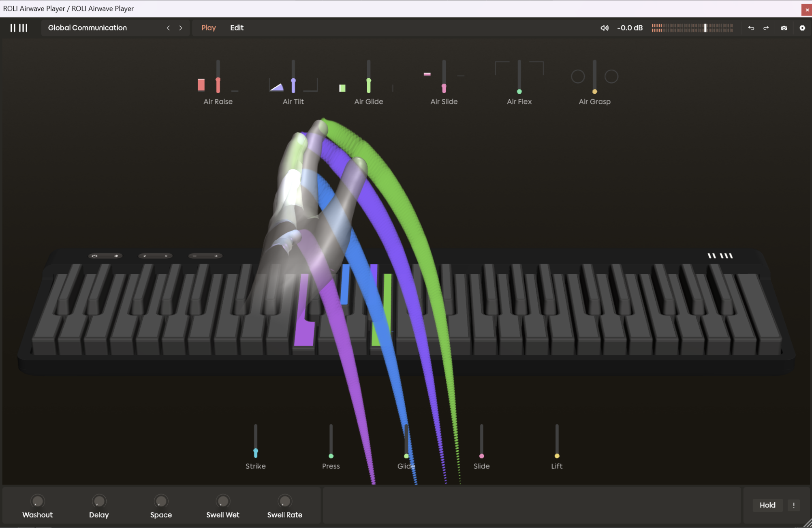Click the output volume level meter
This screenshot has height=528, width=812.
(692, 28)
